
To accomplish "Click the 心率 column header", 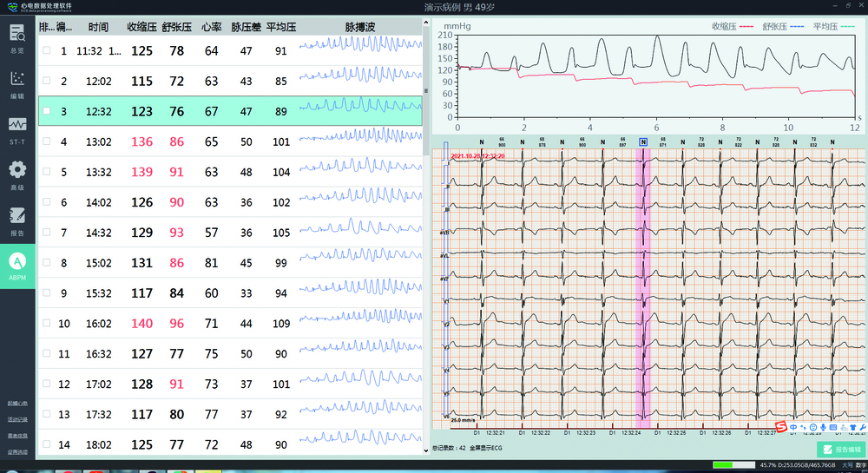I will [211, 28].
